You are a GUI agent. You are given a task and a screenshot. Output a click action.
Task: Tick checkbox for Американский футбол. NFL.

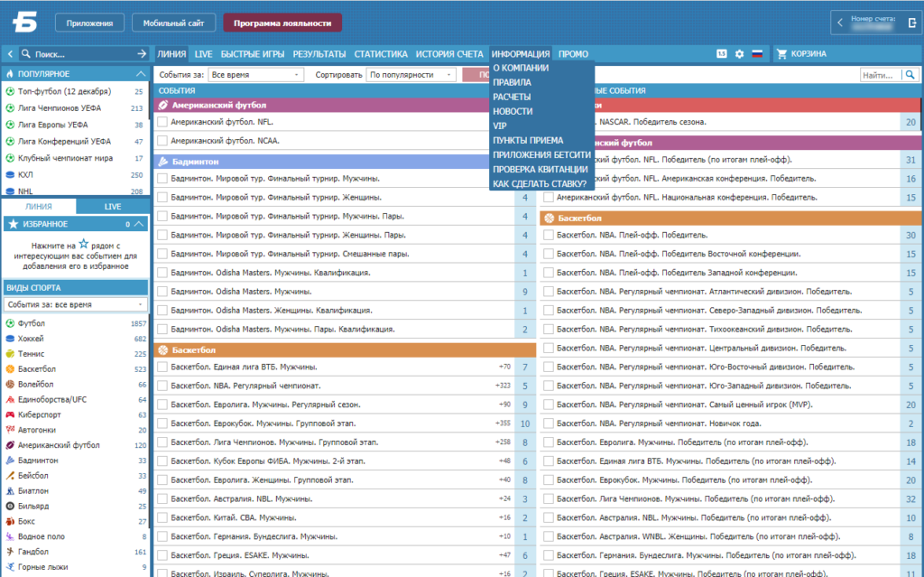pos(162,122)
